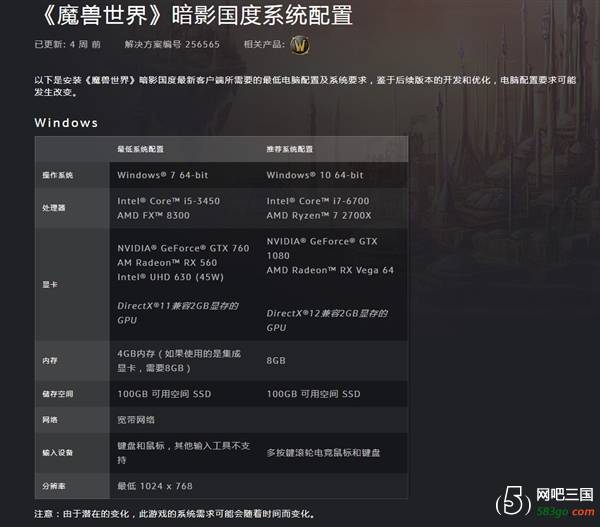The image size is (600, 527).
Task: Click the '最低 1024 x 768' cell
Action: pos(155,486)
